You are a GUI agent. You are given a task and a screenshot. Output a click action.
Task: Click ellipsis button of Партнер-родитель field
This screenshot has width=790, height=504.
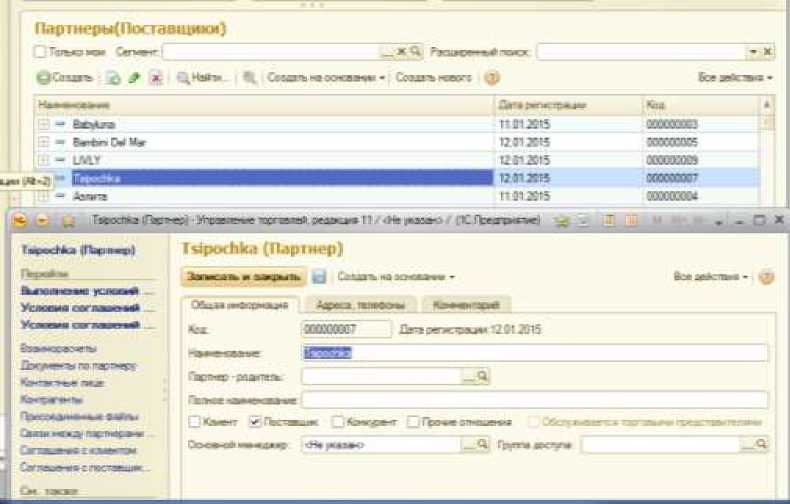[x=468, y=376]
